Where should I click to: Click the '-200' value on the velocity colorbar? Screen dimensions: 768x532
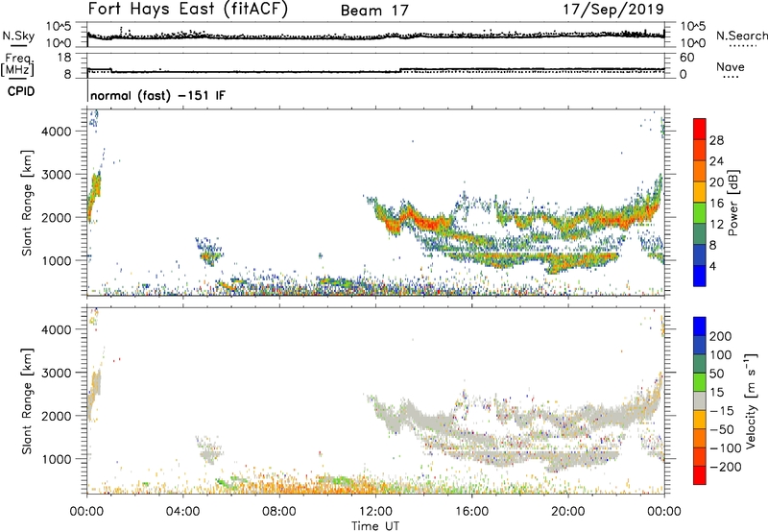point(726,468)
